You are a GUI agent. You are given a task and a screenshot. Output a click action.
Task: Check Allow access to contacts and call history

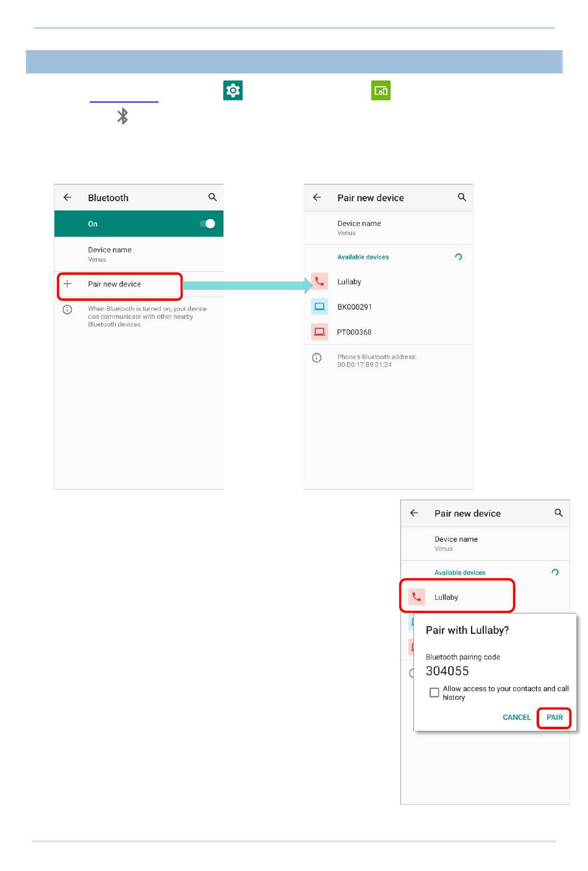click(435, 692)
